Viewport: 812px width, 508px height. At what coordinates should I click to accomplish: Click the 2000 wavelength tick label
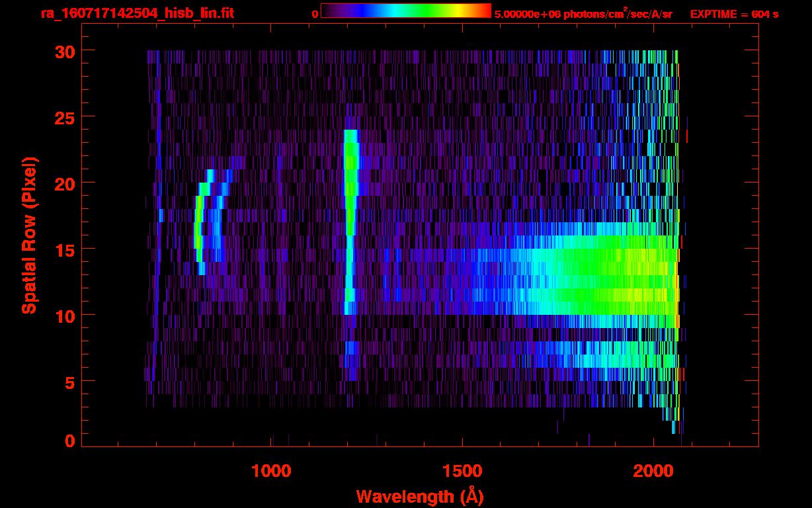[x=653, y=471]
